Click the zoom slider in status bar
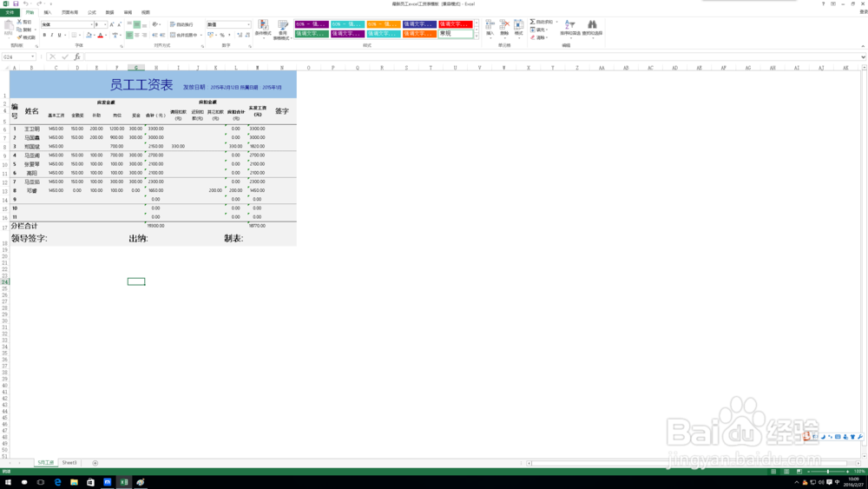The image size is (868, 489). click(x=828, y=472)
